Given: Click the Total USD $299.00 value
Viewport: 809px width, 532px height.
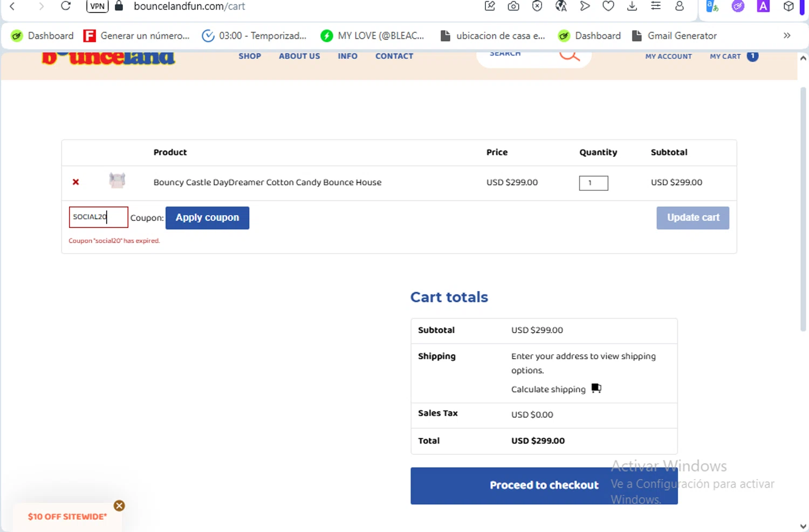Looking at the screenshot, I should (x=538, y=441).
